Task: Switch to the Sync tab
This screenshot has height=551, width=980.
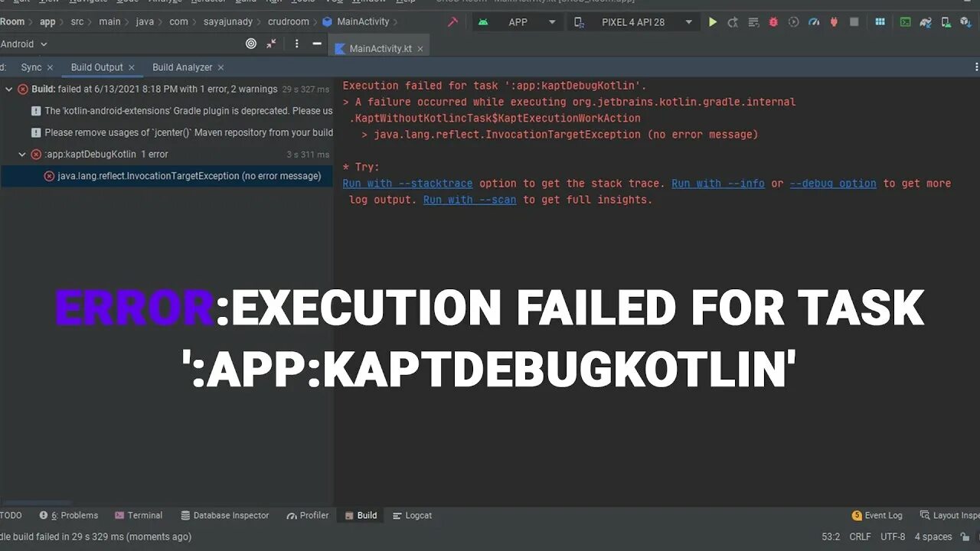Action: [31, 67]
